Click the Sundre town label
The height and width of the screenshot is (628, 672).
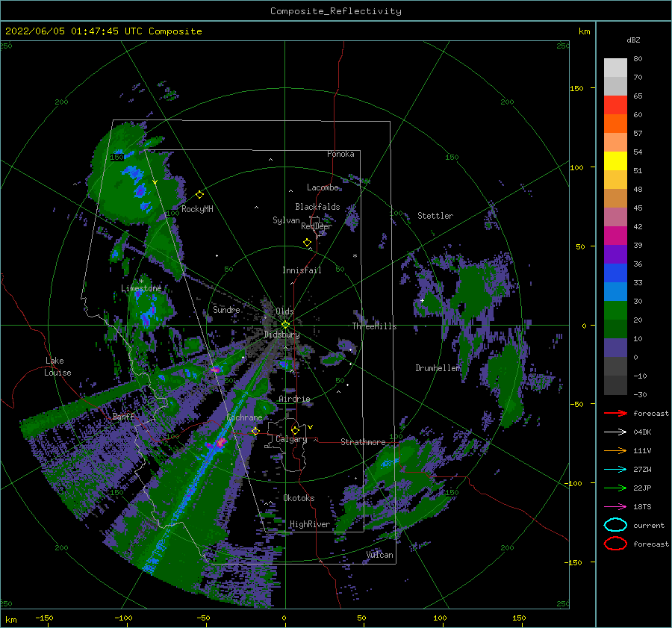(x=226, y=309)
